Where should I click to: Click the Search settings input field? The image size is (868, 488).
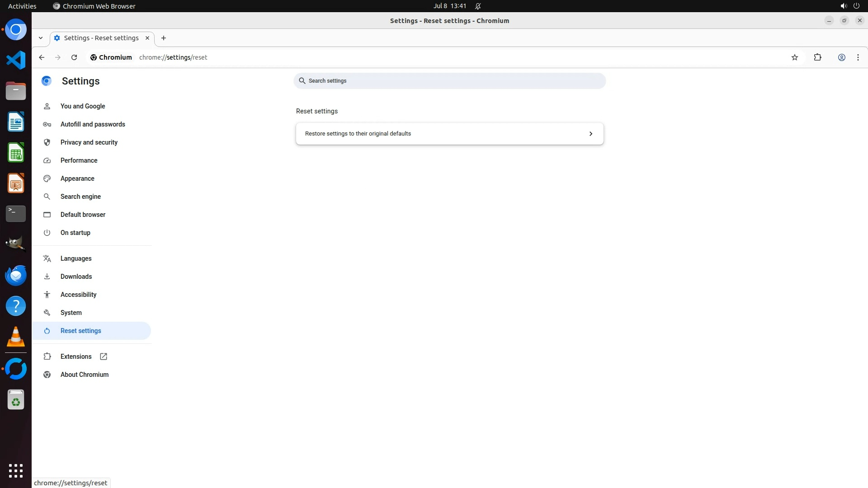coord(452,81)
